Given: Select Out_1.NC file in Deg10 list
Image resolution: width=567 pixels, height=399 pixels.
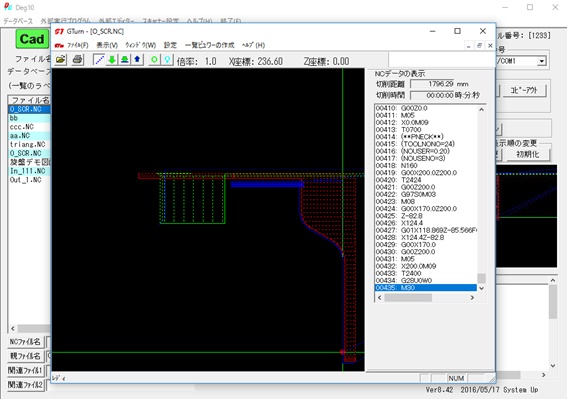Looking at the screenshot, I should 29,180.
